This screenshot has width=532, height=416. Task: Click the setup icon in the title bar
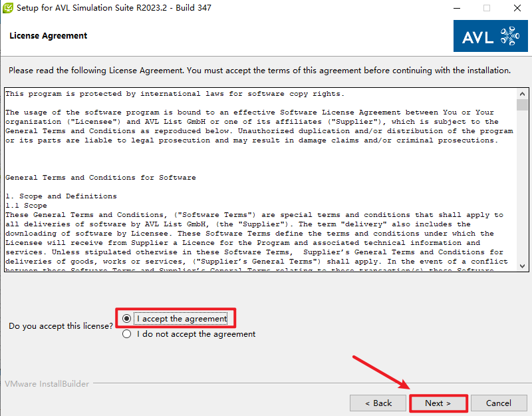(x=9, y=9)
